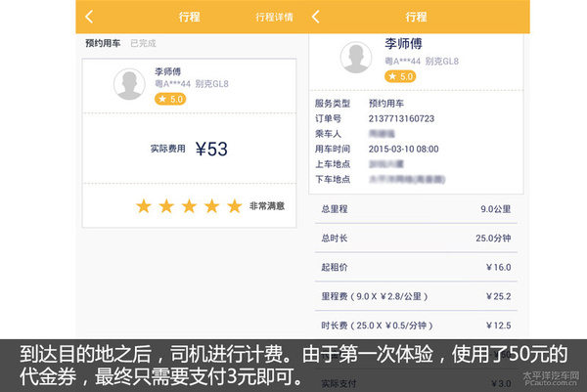
Task: Select the fifth rating star
Action: [x=235, y=206]
